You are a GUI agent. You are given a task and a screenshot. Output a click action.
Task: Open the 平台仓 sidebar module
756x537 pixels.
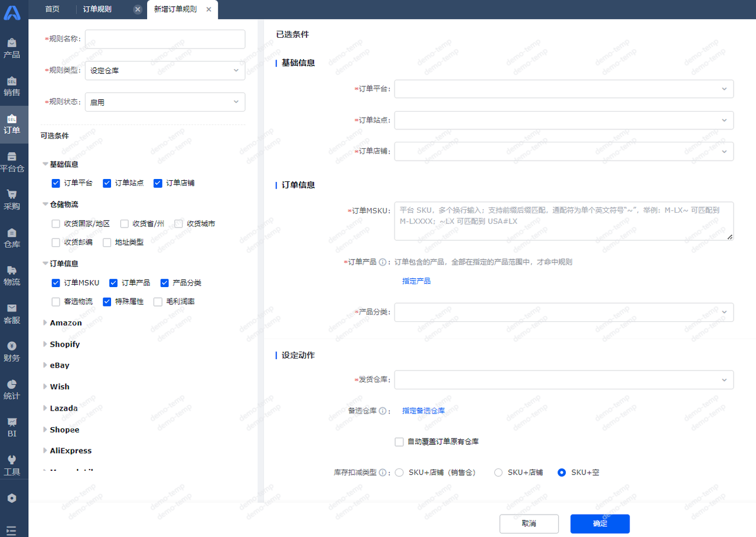point(12,162)
